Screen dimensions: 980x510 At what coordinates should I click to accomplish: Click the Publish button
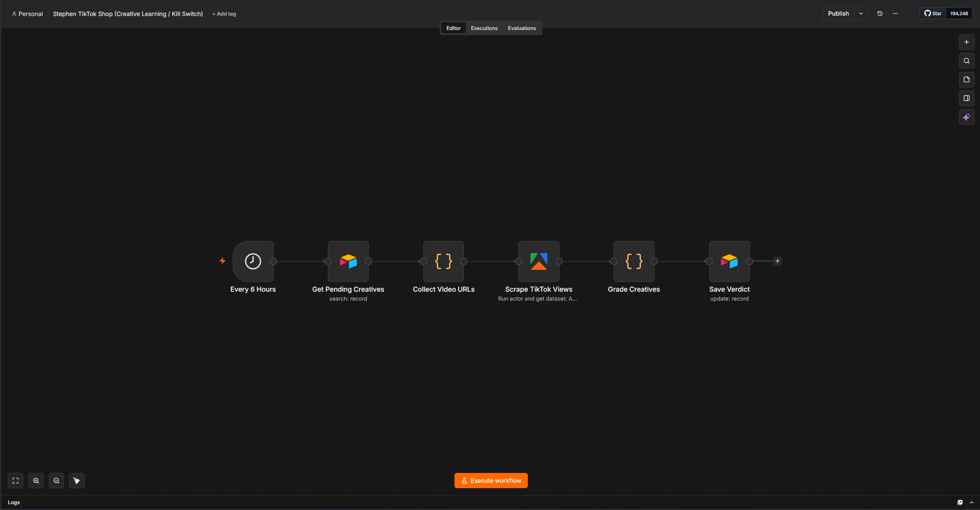pos(838,14)
